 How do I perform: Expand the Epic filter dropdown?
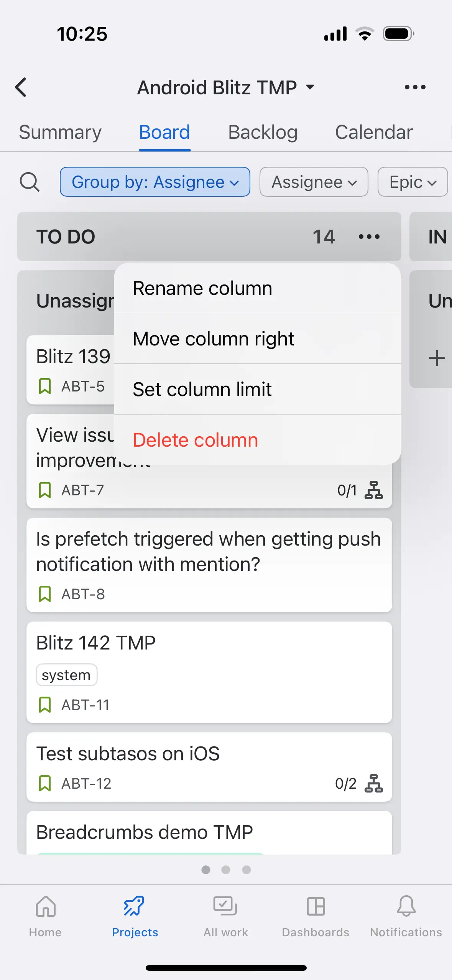pyautogui.click(x=412, y=182)
